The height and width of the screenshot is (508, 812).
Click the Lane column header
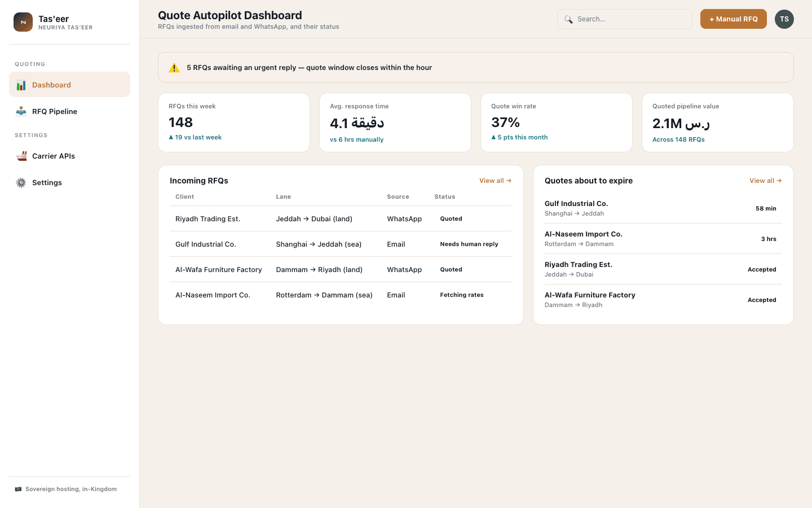284,197
